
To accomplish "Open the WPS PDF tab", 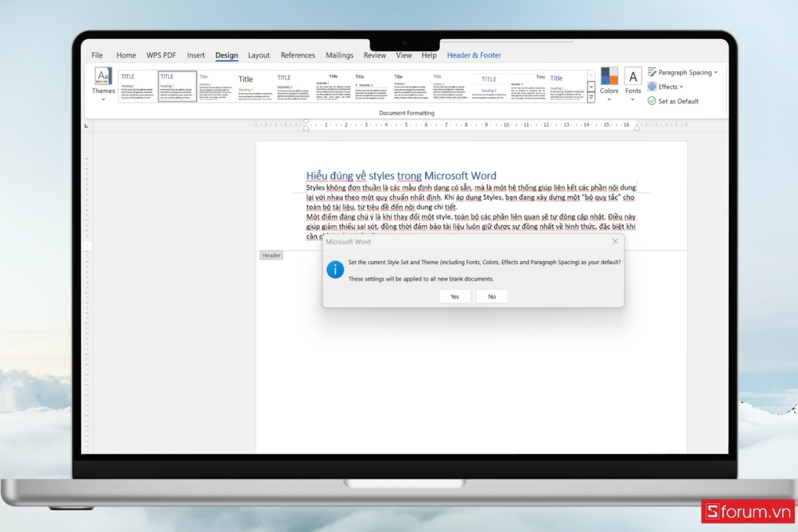I will coord(162,55).
